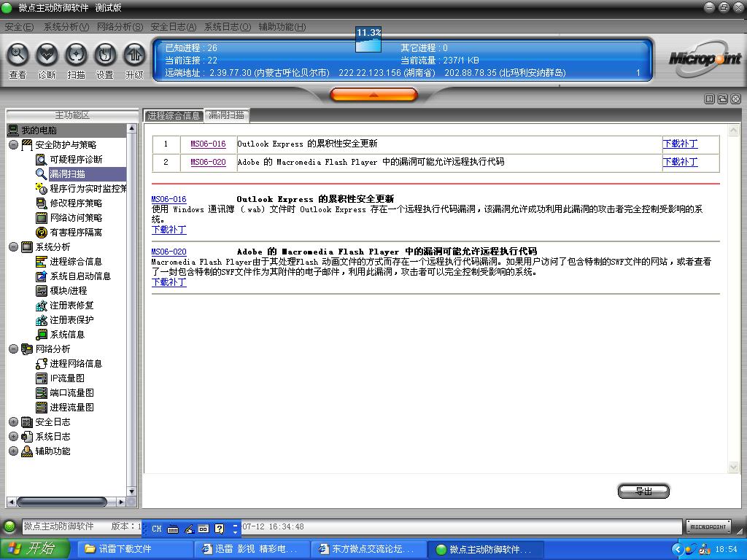Click 下载补丁 in the Flash Player table row
The width and height of the screenshot is (747, 560).
pyautogui.click(x=681, y=162)
